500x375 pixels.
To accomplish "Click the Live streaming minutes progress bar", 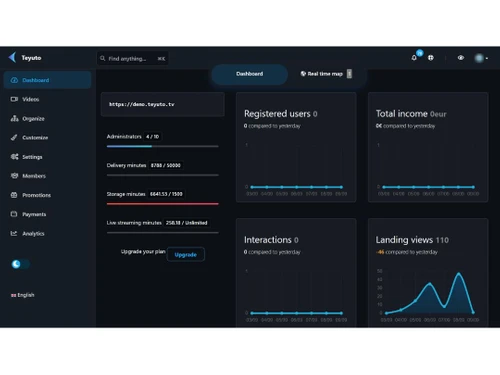I will tap(163, 232).
